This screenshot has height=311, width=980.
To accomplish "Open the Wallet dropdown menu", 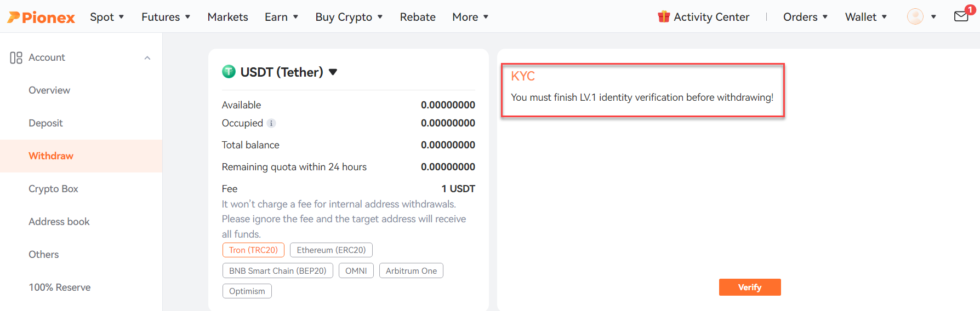I will [866, 17].
